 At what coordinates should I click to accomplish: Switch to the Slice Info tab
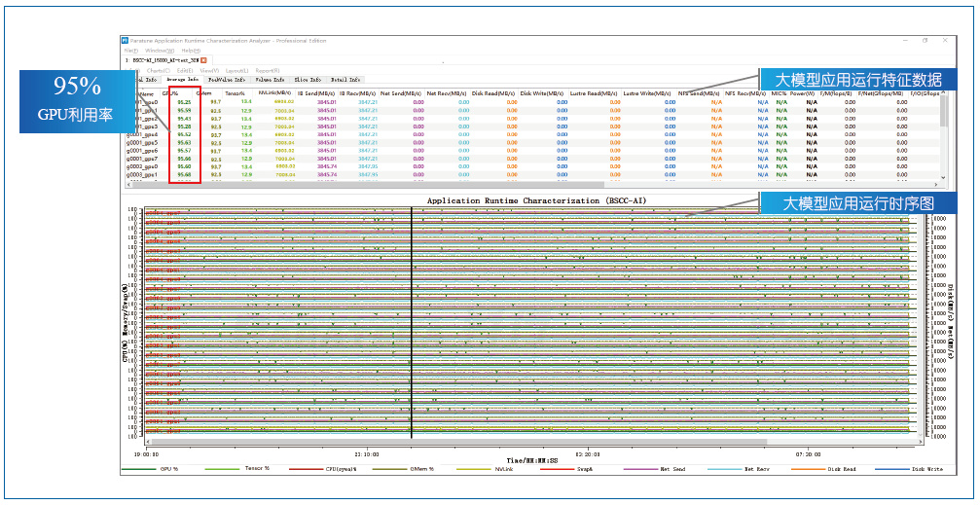pyautogui.click(x=309, y=80)
